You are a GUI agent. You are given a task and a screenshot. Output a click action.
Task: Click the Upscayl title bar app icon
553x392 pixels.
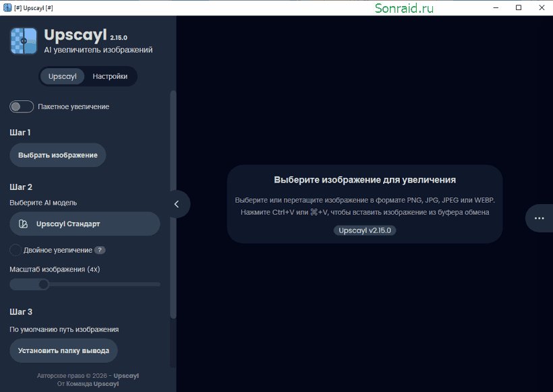(x=7, y=8)
